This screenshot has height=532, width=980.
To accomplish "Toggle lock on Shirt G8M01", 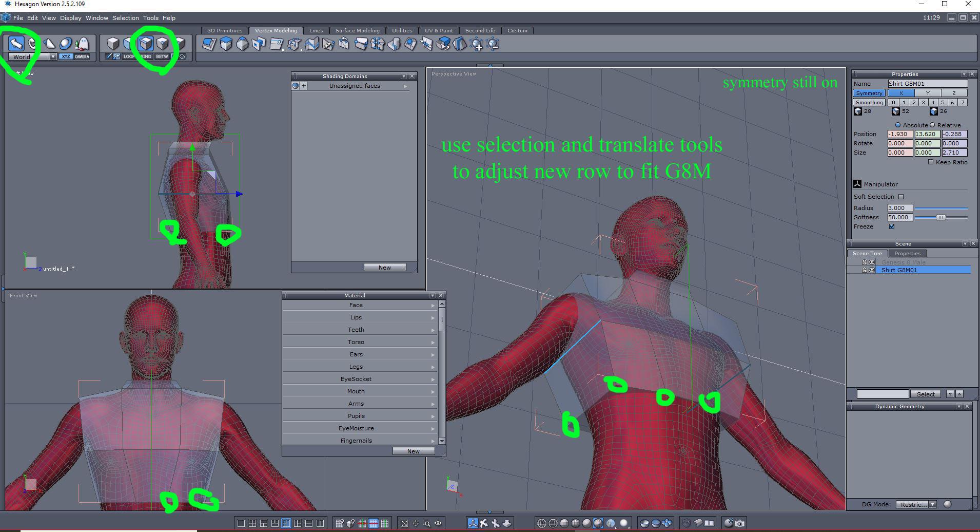I will click(865, 270).
